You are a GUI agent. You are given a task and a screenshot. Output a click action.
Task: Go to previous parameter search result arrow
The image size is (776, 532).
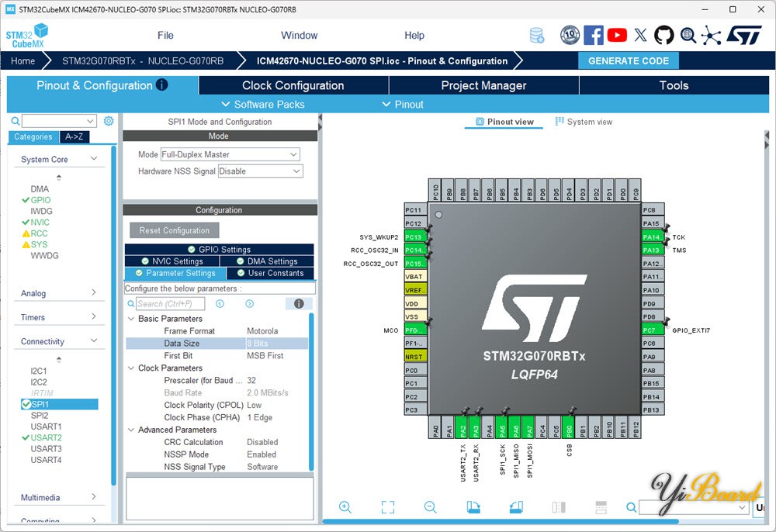point(220,303)
